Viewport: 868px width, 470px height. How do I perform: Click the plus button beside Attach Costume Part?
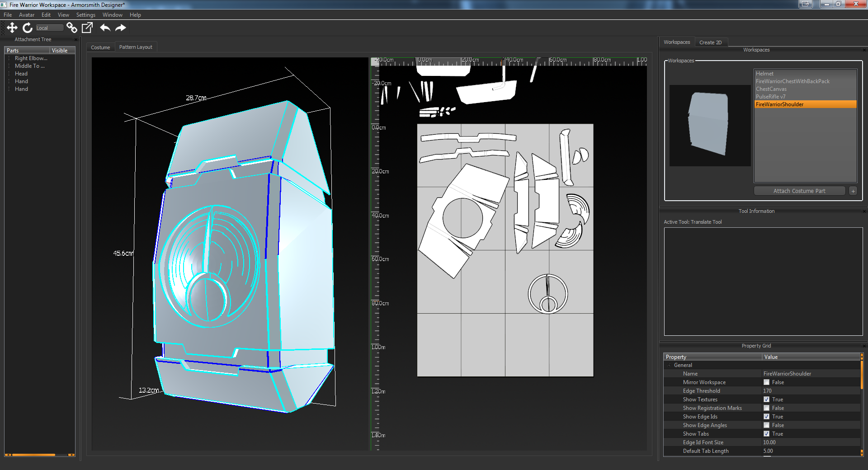[853, 191]
